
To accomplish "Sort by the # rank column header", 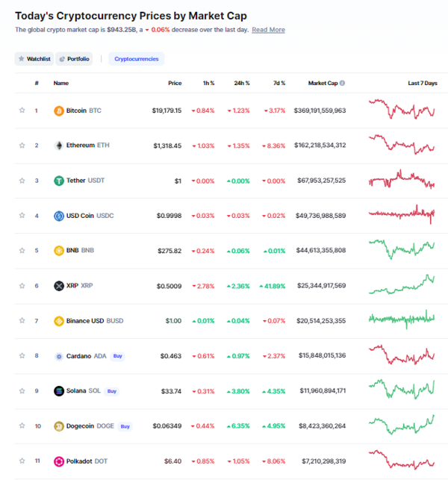I will coord(37,83).
